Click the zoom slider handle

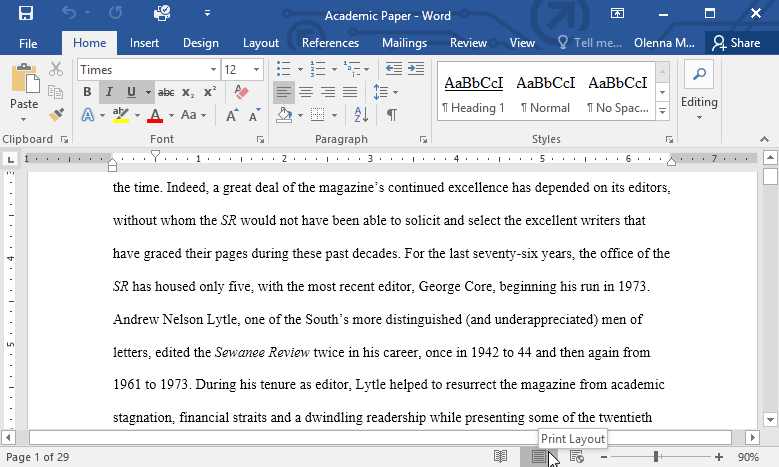click(656, 457)
